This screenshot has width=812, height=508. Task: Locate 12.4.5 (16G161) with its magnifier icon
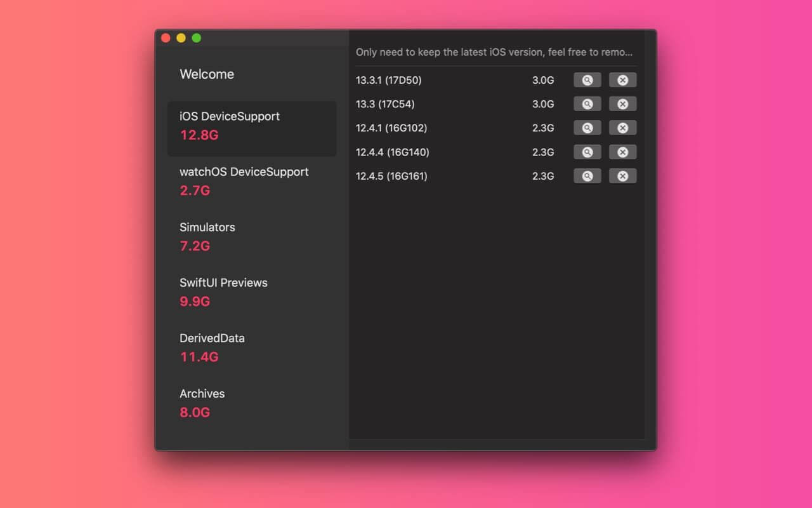coord(587,176)
